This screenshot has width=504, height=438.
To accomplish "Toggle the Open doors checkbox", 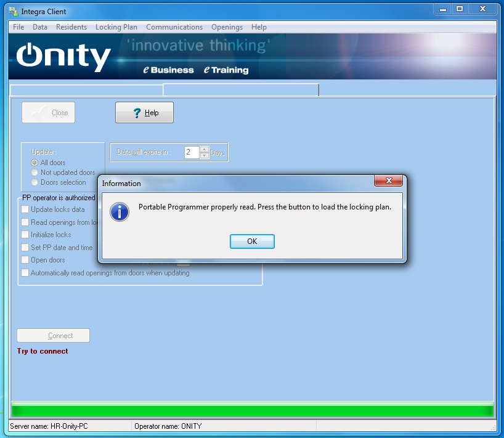I will tap(25, 260).
